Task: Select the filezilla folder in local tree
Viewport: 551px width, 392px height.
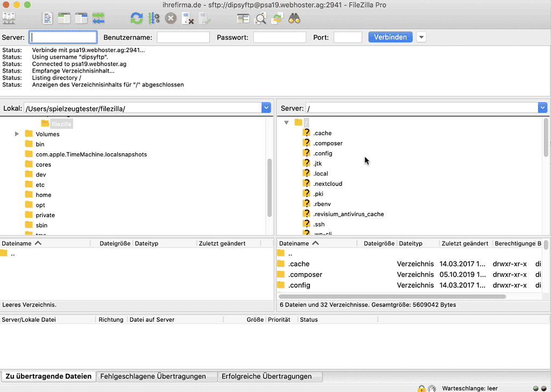Action: coord(61,124)
